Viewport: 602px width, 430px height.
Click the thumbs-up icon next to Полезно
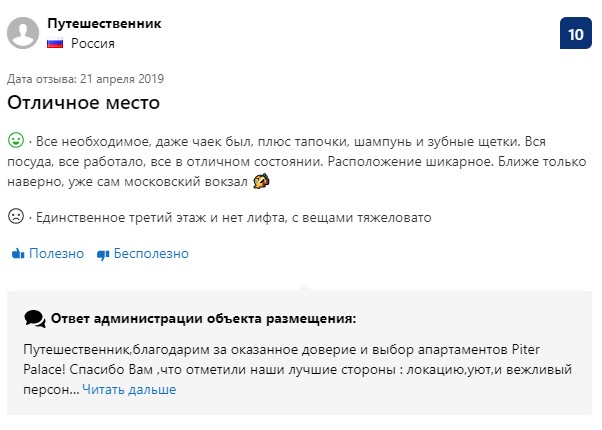18,253
